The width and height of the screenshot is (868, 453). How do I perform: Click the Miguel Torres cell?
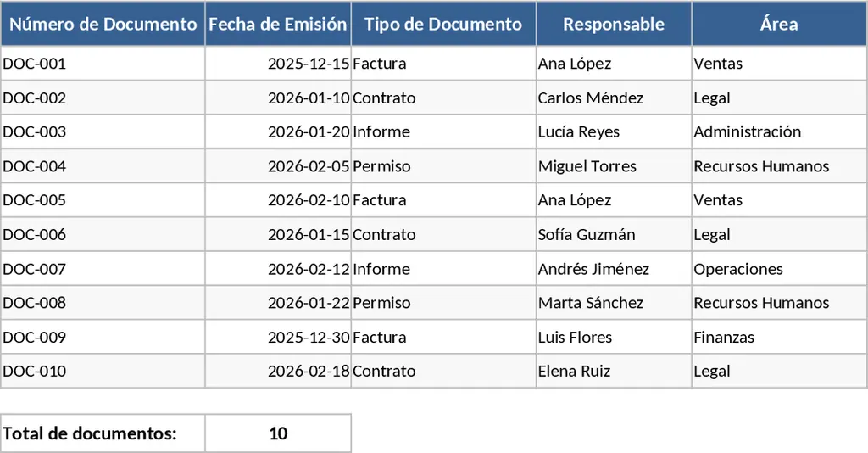point(614,166)
